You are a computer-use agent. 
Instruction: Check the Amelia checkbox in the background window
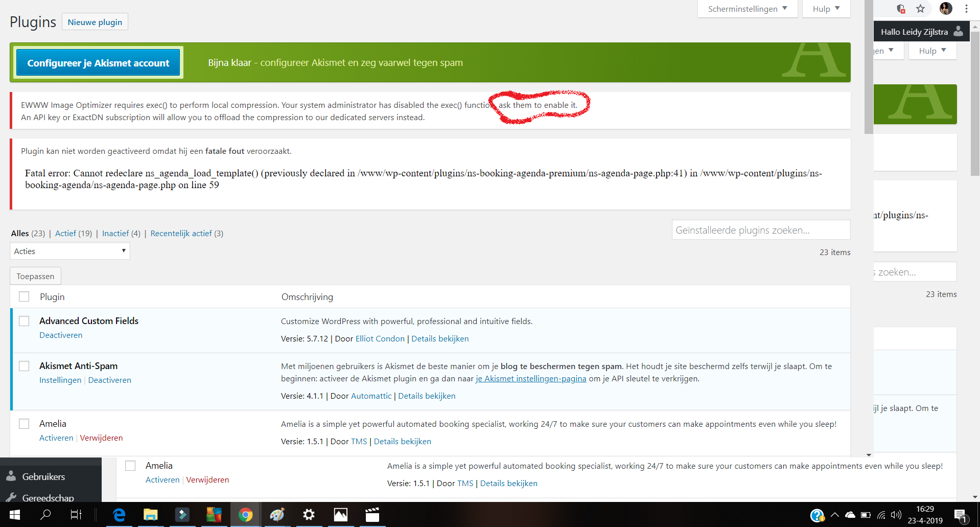point(130,466)
